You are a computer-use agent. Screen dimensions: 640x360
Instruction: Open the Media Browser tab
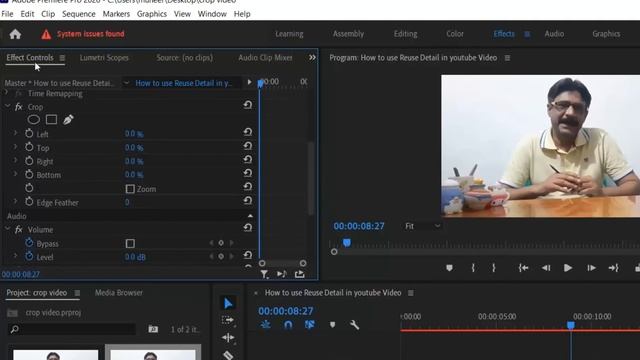119,293
